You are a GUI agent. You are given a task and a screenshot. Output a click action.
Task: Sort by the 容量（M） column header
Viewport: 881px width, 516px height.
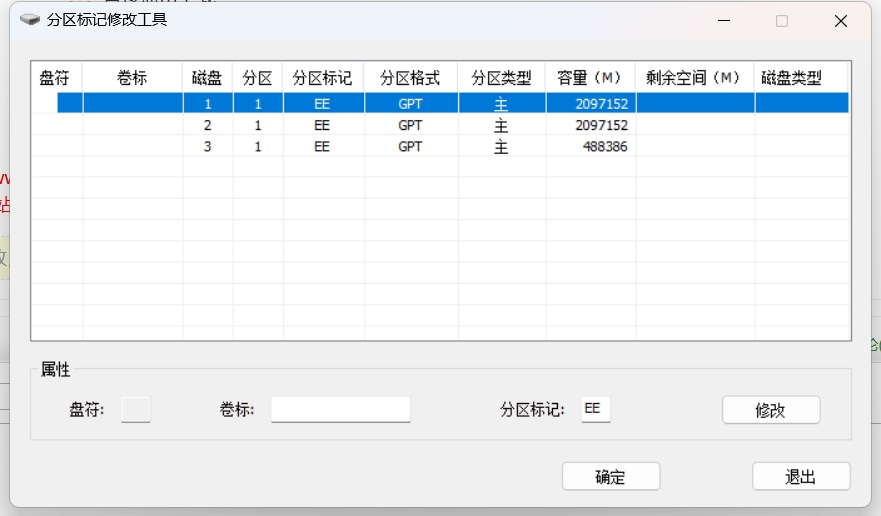[x=590, y=78]
